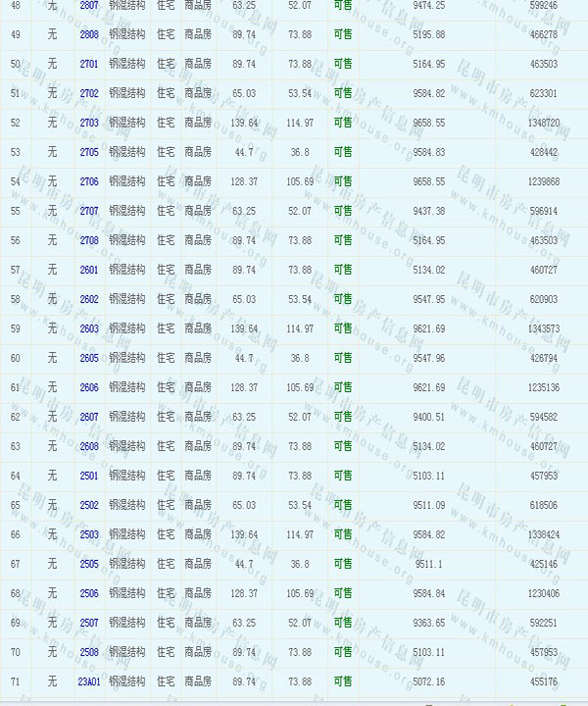Click unit 2705 link

tap(89, 152)
